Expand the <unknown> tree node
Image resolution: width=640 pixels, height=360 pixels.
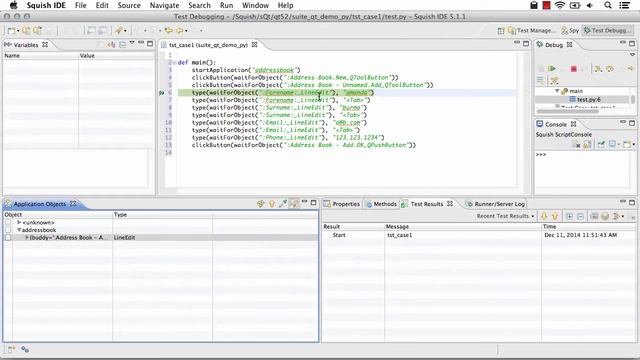click(19, 222)
